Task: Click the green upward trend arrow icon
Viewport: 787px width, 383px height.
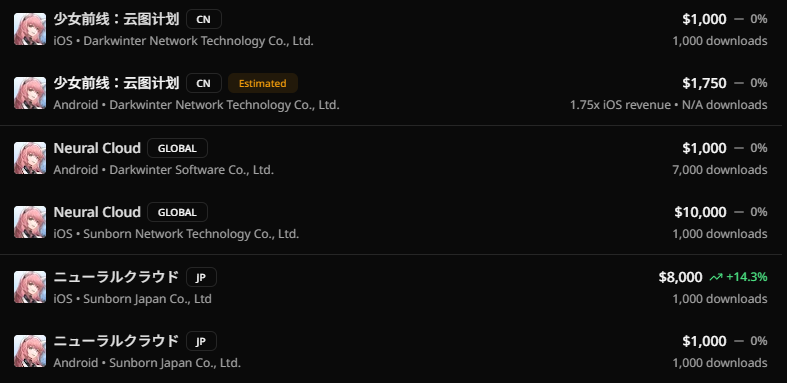Action: pos(716,277)
